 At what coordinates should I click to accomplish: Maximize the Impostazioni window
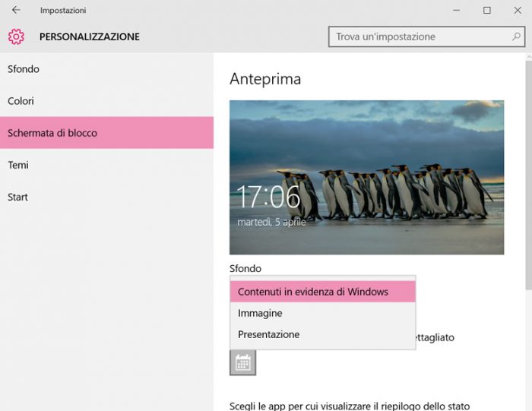487,11
